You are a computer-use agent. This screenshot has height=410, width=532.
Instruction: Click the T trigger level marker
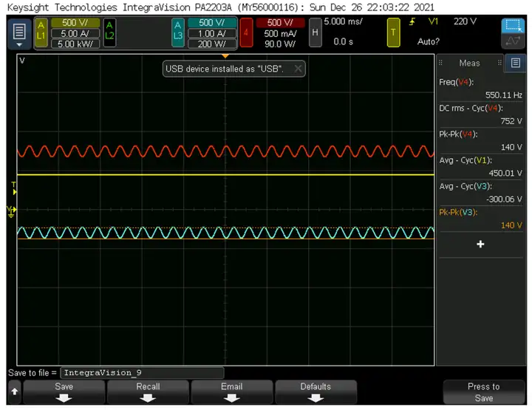point(14,188)
